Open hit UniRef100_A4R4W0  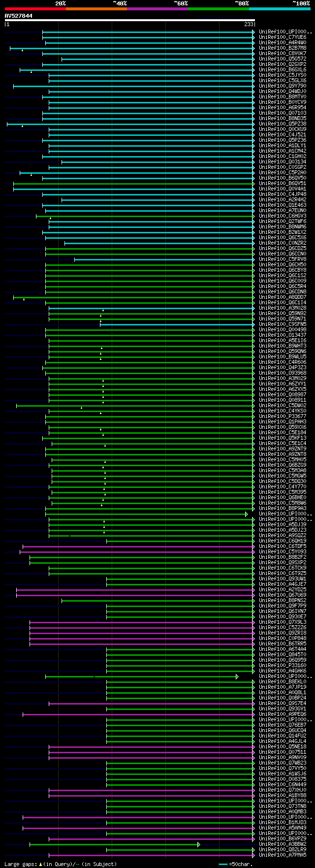[x=283, y=43]
